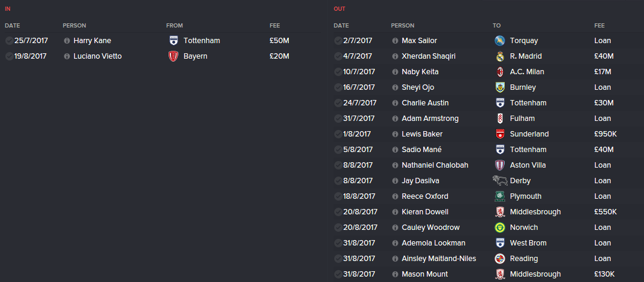Click the Norwich club badge icon

coord(500,228)
